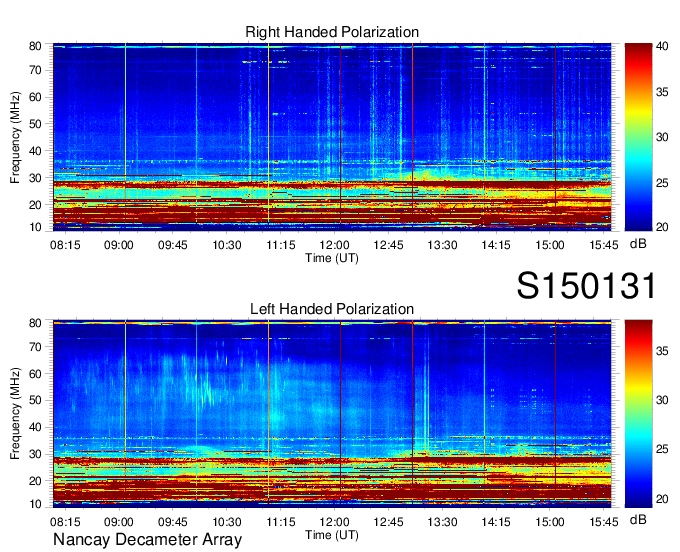This screenshot has height=552, width=680.
Task: Click 60 MHz tick on right-handed frequency axis
Action: click(35, 97)
